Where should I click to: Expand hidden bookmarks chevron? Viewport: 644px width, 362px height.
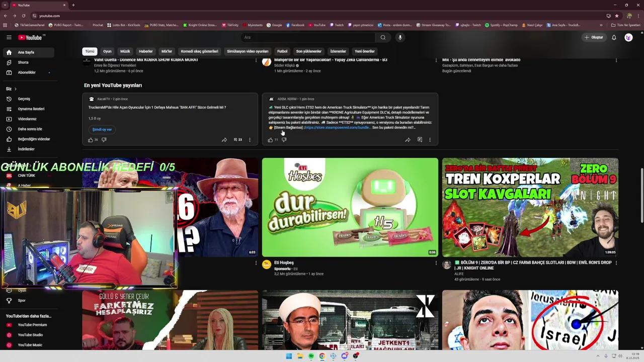(601, 25)
